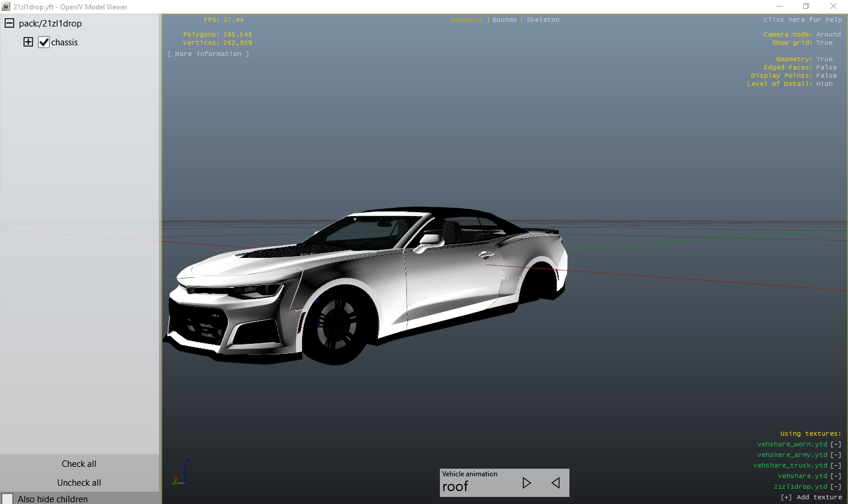Collapse the pack:/21zl1drop tree node

[x=9, y=23]
